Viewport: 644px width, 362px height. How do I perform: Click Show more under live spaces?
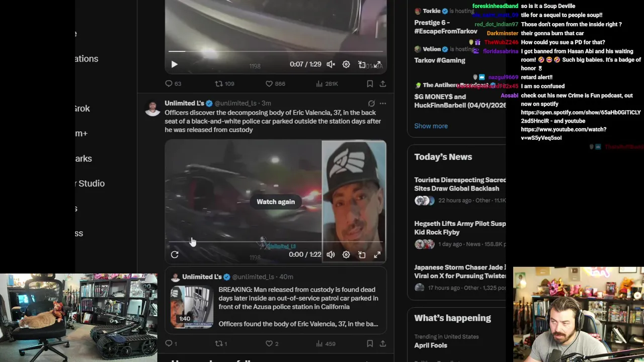(431, 126)
